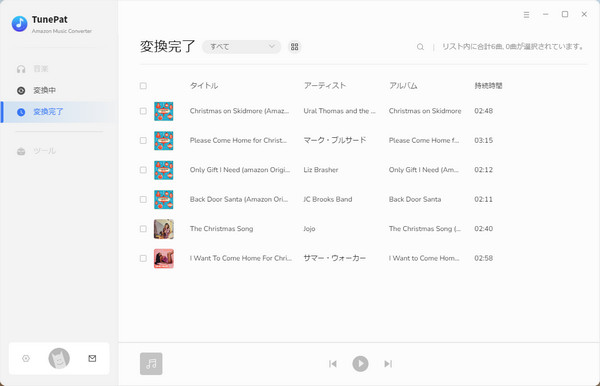Click the アーティスト column header
The height and width of the screenshot is (386, 600).
[325, 86]
